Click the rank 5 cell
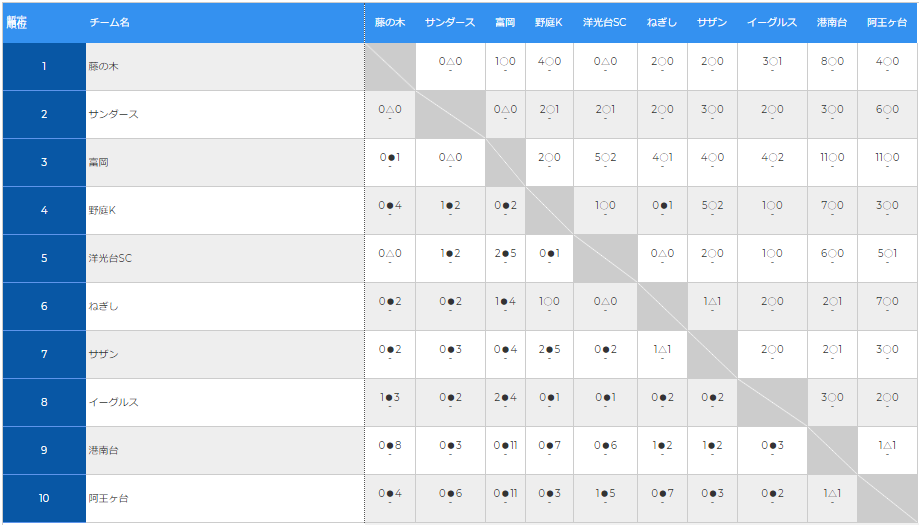 click(44, 258)
